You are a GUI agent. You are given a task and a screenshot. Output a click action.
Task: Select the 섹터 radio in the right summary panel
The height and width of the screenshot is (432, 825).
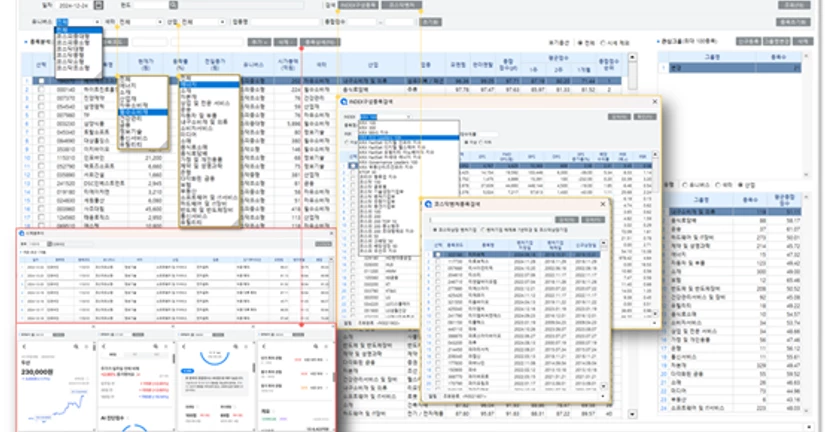[718, 185]
